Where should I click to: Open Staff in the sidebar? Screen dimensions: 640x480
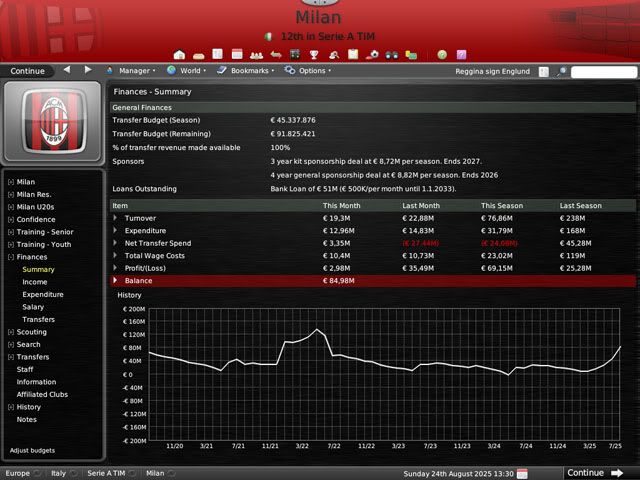(25, 369)
